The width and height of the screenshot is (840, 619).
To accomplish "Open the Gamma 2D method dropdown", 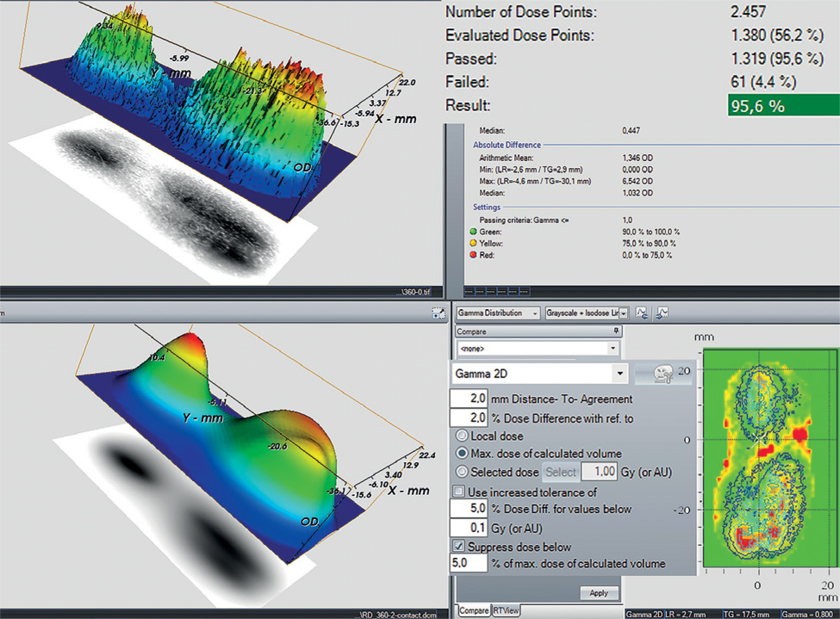I will click(620, 373).
